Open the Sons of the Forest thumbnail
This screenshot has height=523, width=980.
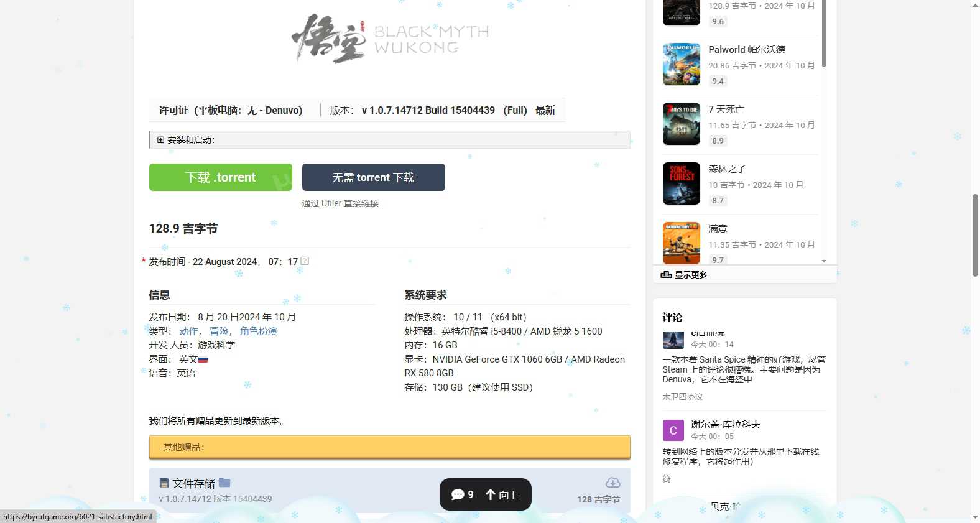682,183
